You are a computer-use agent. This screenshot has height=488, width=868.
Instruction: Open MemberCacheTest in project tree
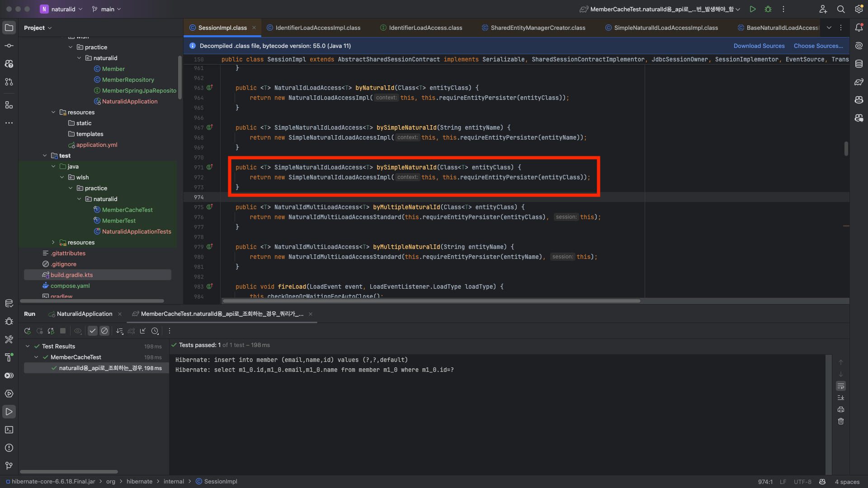tap(127, 210)
